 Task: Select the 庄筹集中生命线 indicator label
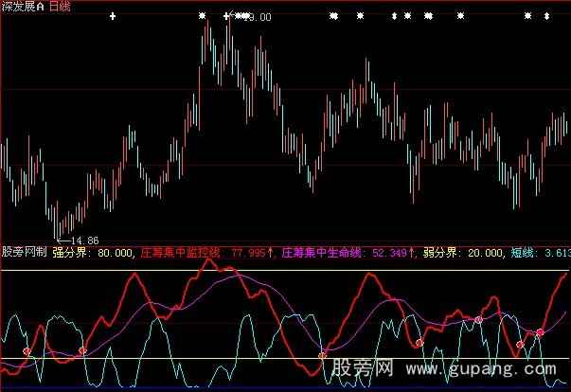321,252
